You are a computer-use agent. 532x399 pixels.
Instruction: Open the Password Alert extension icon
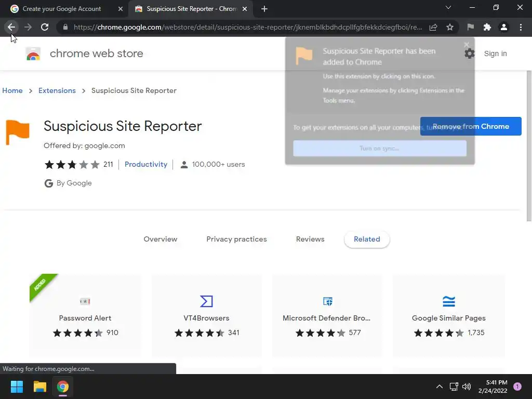pos(85,301)
